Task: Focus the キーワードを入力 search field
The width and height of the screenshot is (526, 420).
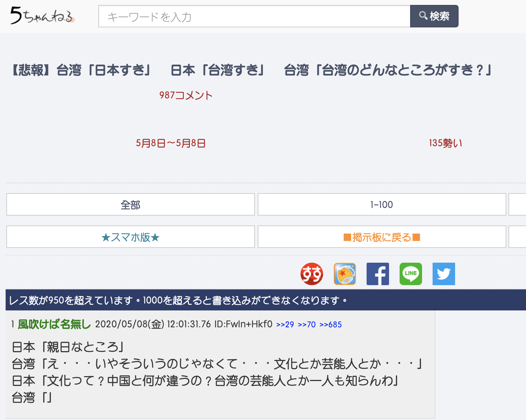Action: click(x=255, y=16)
